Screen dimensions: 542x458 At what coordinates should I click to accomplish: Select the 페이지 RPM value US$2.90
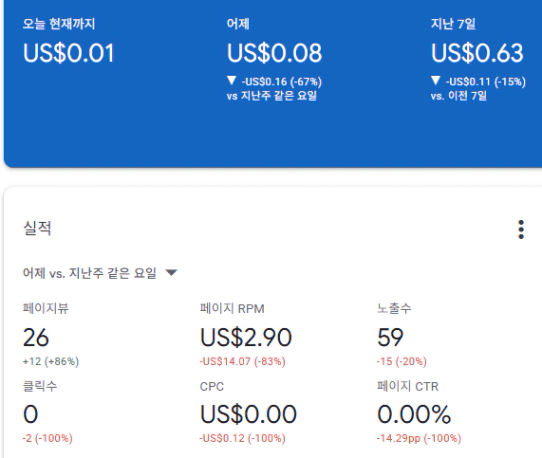pos(246,337)
